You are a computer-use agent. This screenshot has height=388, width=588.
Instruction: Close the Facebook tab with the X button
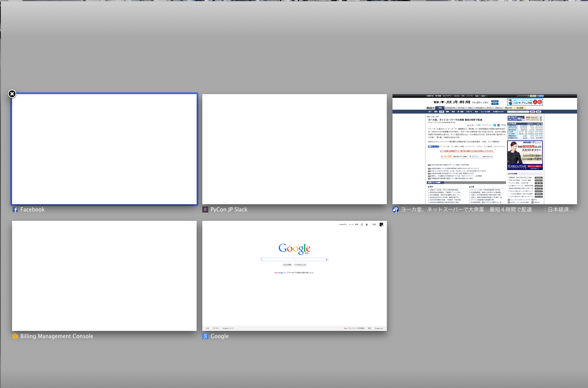(12, 94)
